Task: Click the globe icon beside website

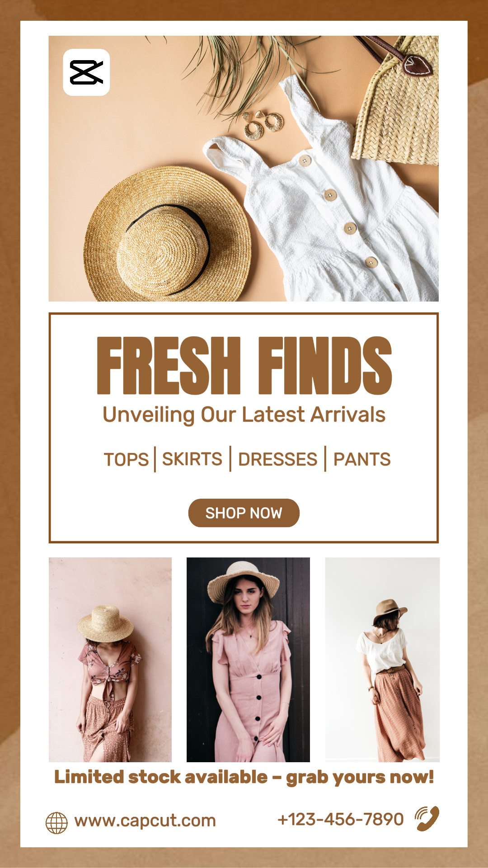Action: (56, 823)
